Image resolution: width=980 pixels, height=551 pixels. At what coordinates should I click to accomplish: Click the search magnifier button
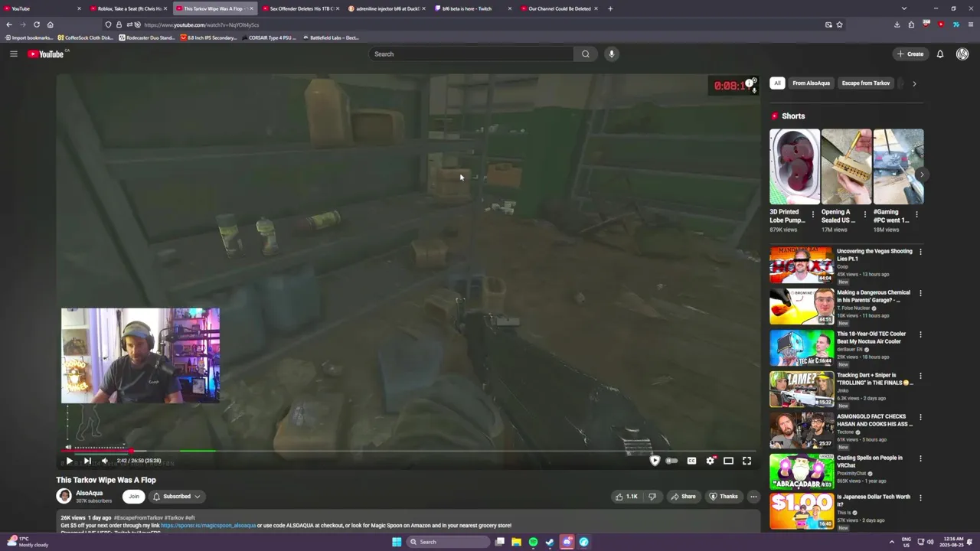pyautogui.click(x=586, y=54)
